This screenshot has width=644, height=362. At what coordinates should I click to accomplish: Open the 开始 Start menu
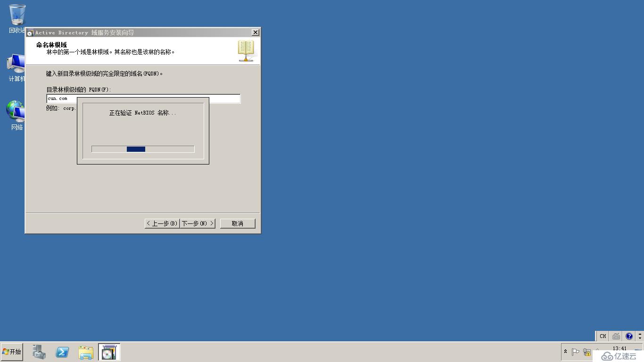pos(12,352)
